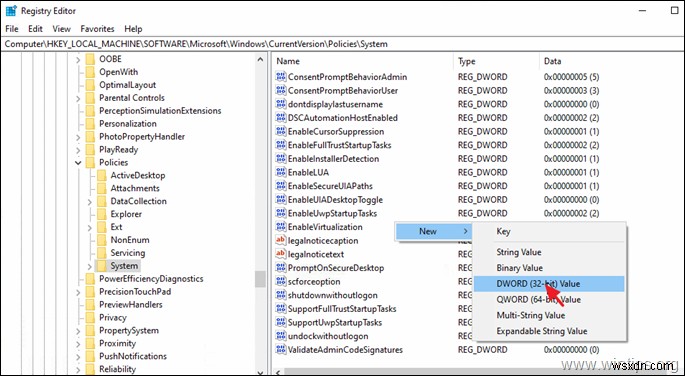This screenshot has width=685, height=376.
Task: Click the tree pane scroll up arrow
Action: [260, 59]
